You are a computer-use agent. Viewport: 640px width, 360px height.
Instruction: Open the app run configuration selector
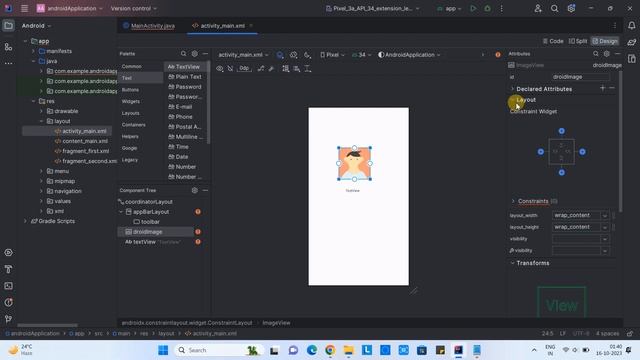[x=449, y=8]
